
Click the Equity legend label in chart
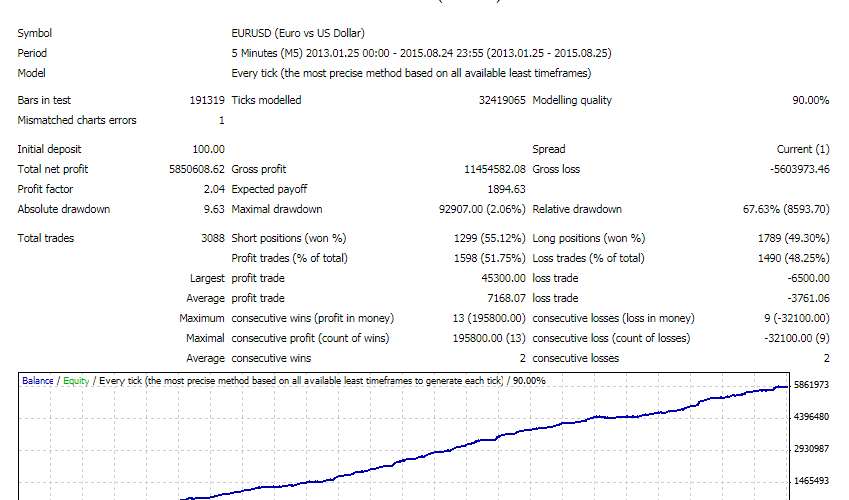(x=76, y=381)
